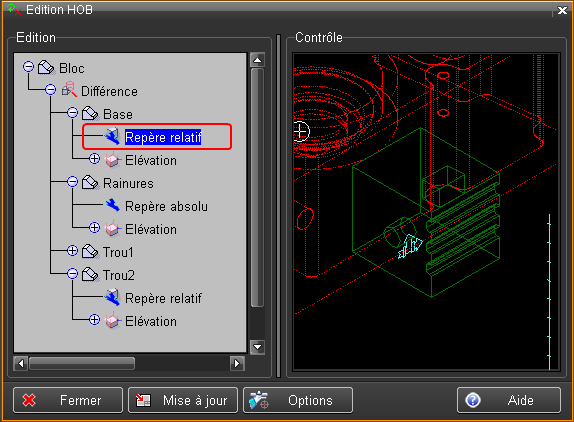The height and width of the screenshot is (422, 574).
Task: Click the tree scrollbar down arrow
Action: pyautogui.click(x=257, y=347)
